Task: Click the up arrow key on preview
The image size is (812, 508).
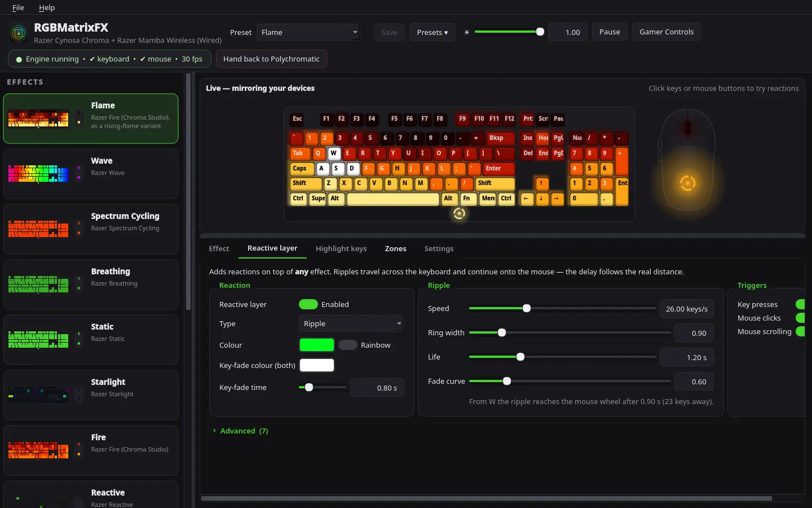Action: click(541, 183)
